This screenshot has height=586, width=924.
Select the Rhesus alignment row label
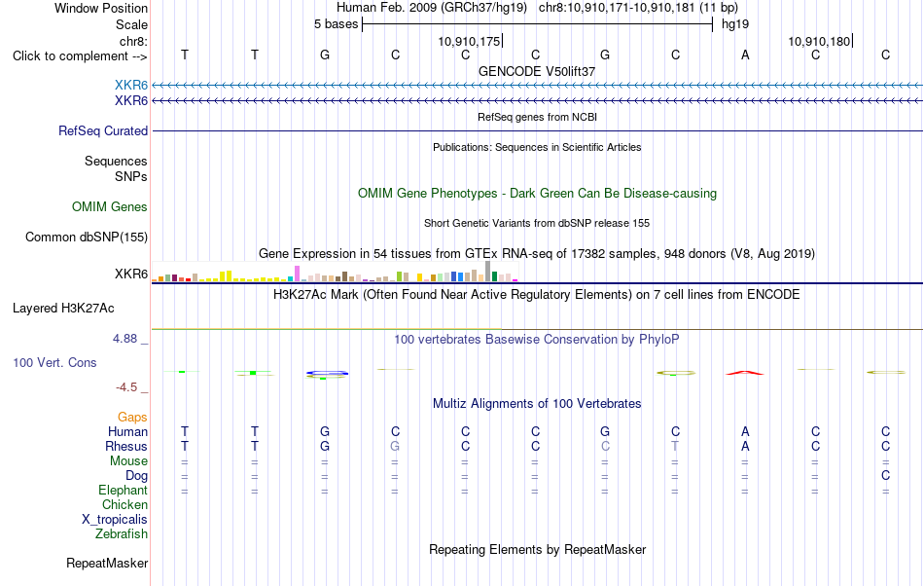click(126, 446)
